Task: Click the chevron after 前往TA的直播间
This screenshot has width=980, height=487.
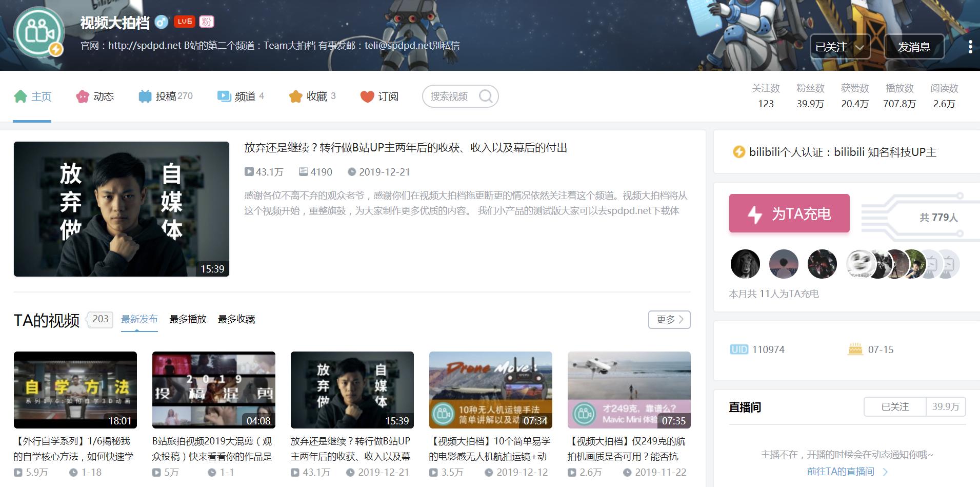Action: pos(885,472)
